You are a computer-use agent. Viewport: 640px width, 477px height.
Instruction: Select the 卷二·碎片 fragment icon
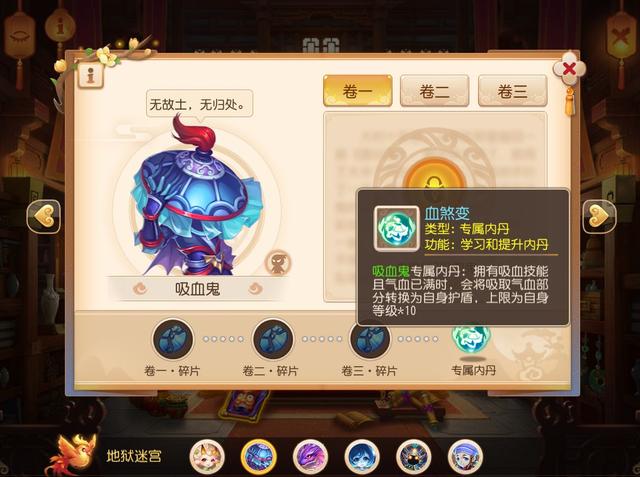tap(273, 339)
